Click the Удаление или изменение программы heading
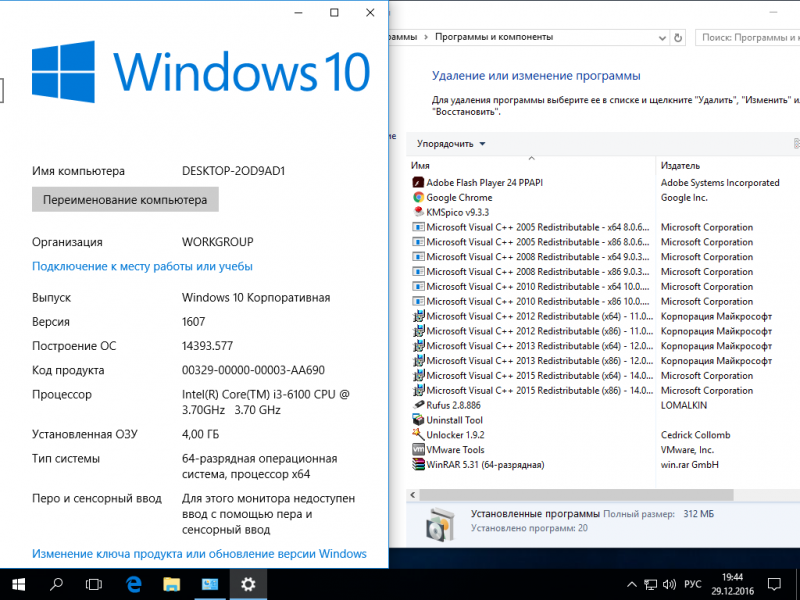This screenshot has height=600, width=800. [x=536, y=76]
